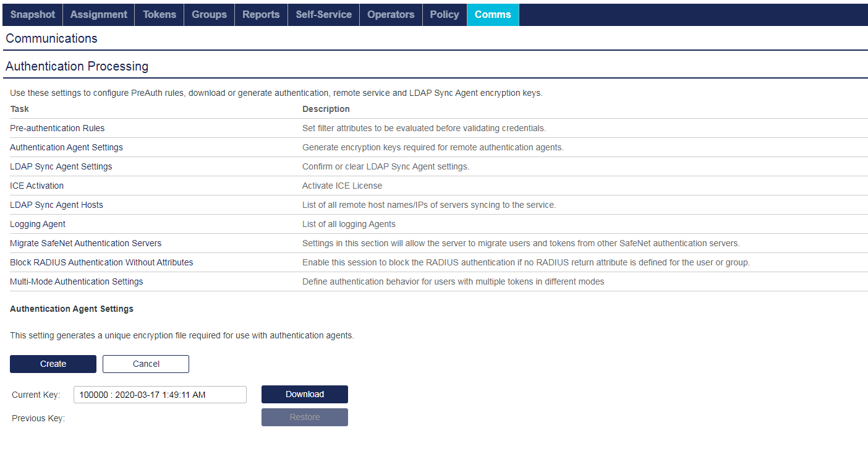Screen dimensions: 868x459
Task: Open LDAP Sync Agent Settings
Action: point(61,166)
